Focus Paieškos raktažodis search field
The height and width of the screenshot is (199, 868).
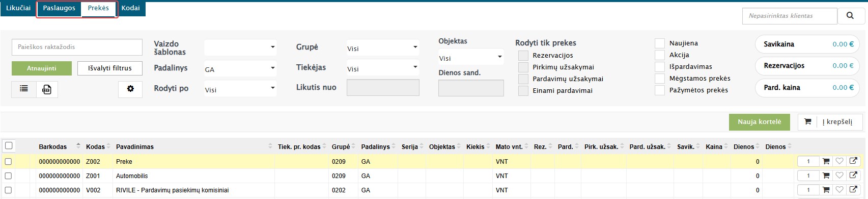(77, 47)
